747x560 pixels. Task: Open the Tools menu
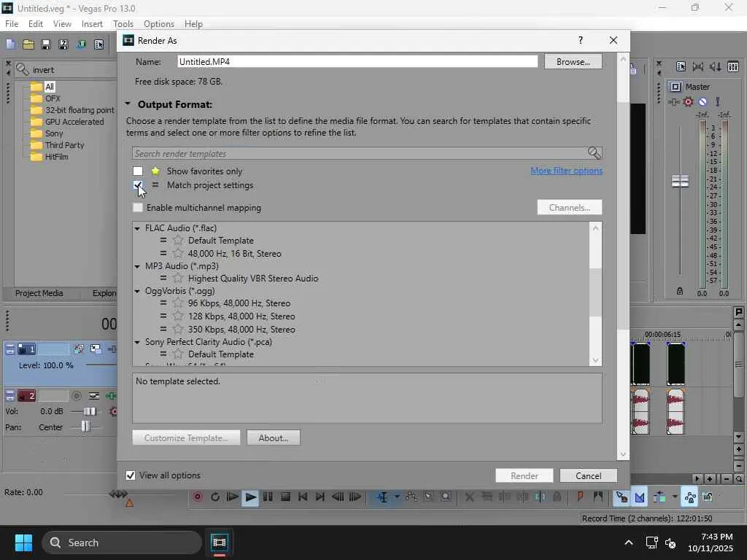tap(123, 24)
